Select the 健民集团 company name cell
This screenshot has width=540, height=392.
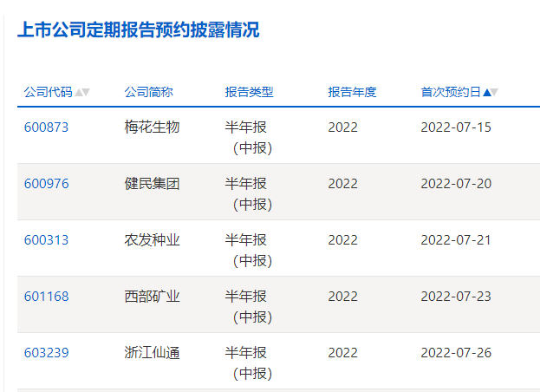152,184
